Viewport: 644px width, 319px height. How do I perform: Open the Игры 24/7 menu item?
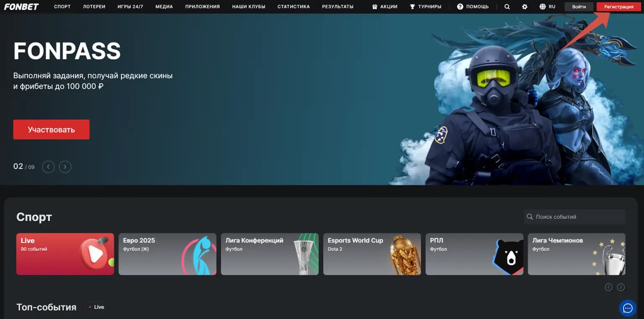[x=130, y=7]
